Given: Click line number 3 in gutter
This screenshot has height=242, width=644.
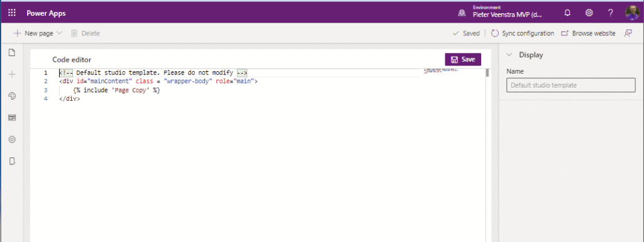Looking at the screenshot, I should 45,90.
